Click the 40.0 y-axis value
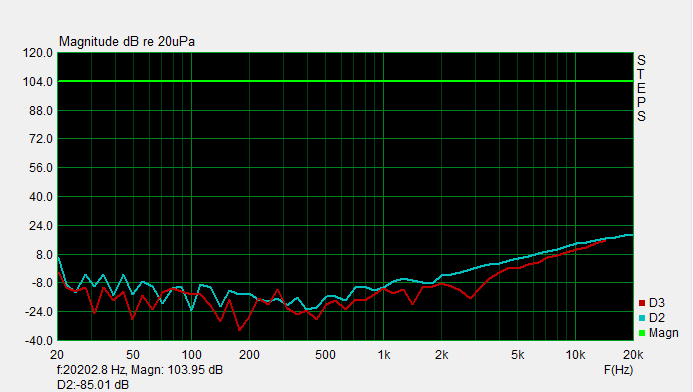The image size is (693, 392). pyautogui.click(x=41, y=197)
